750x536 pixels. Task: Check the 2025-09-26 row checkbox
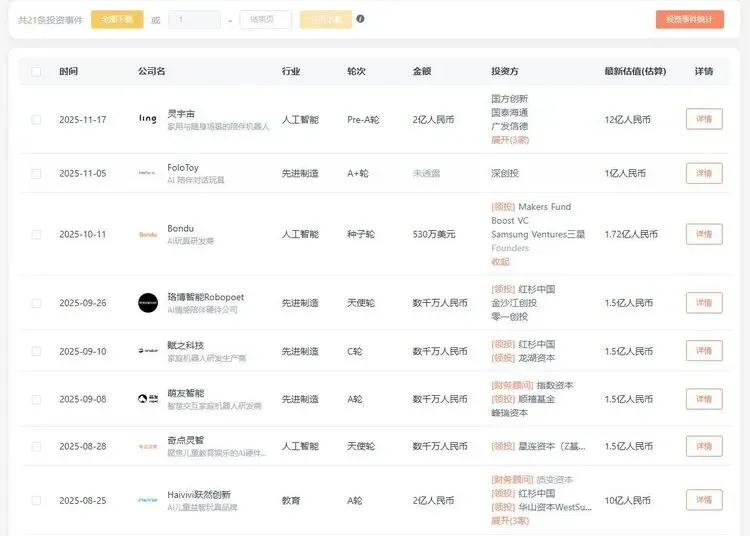pos(36,303)
